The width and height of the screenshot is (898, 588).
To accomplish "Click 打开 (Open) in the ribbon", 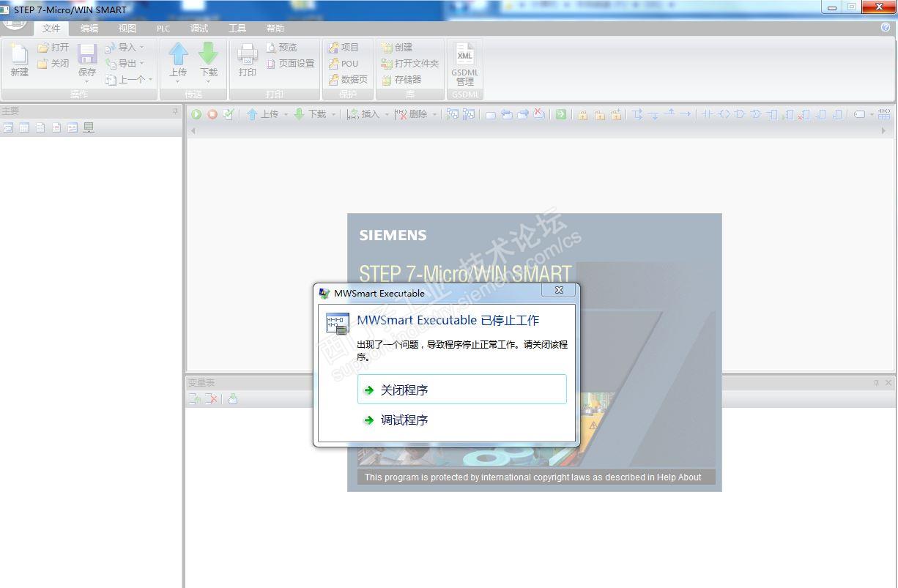I will (x=53, y=48).
